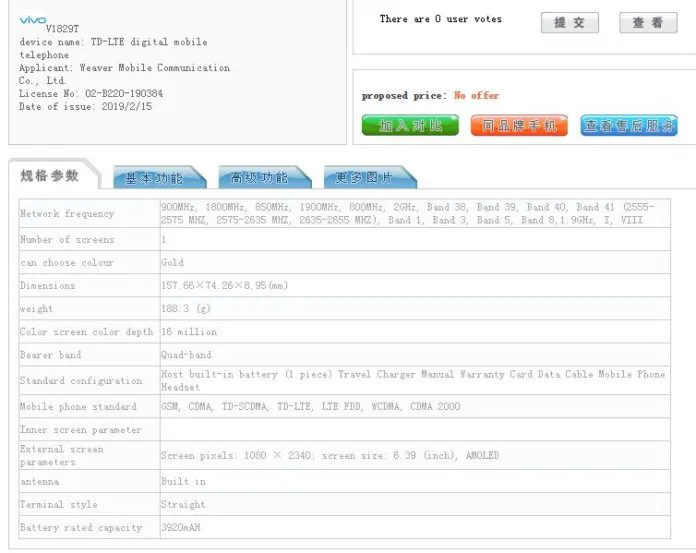Screen dimensions: 696x553
Task: Click the 'proposed price' label
Action: [404, 96]
